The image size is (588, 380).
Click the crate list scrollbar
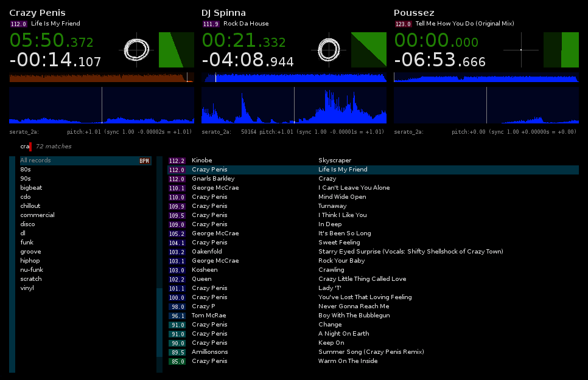click(x=12, y=264)
